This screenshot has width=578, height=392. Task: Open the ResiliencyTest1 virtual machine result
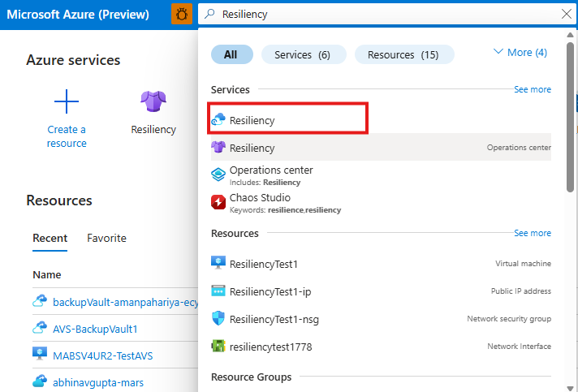click(264, 264)
